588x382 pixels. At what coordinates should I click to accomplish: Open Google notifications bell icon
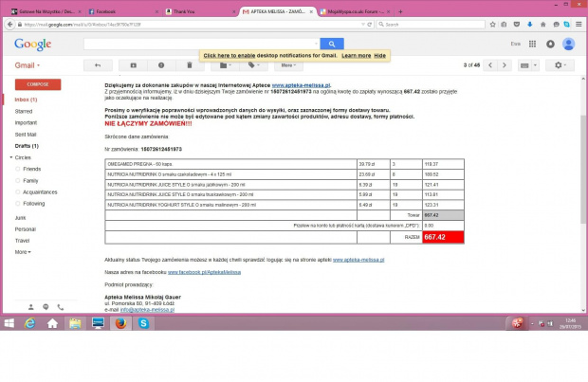click(x=550, y=44)
